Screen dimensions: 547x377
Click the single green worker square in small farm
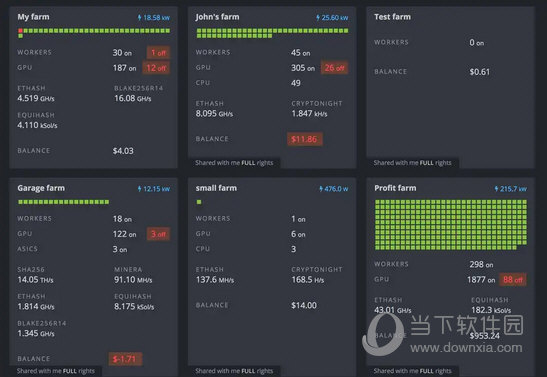[199, 202]
